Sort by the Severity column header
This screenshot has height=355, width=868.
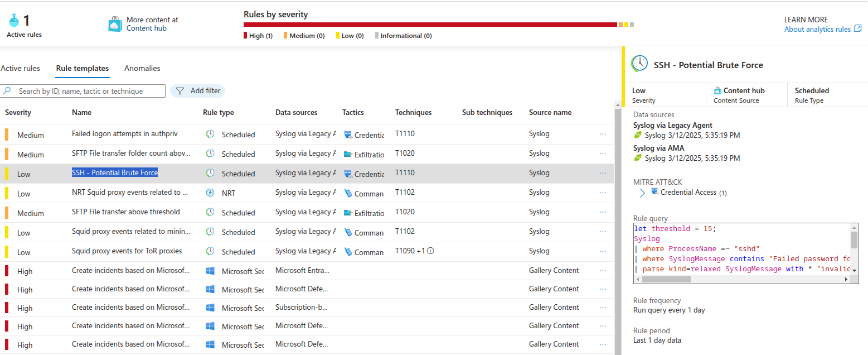(18, 112)
